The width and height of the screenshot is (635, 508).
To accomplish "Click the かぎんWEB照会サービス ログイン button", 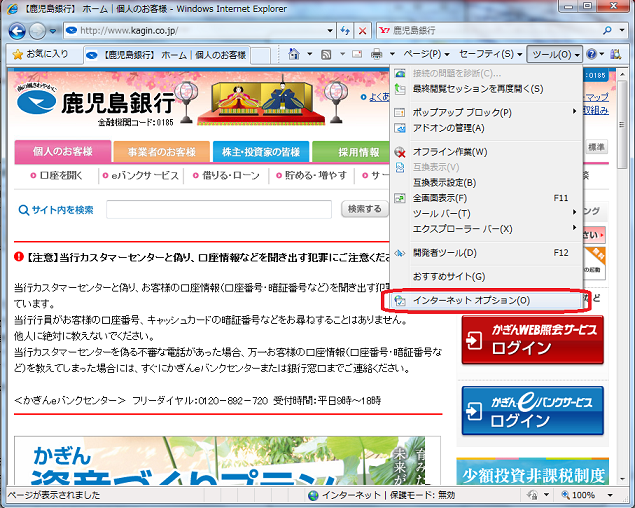I will [x=533, y=339].
